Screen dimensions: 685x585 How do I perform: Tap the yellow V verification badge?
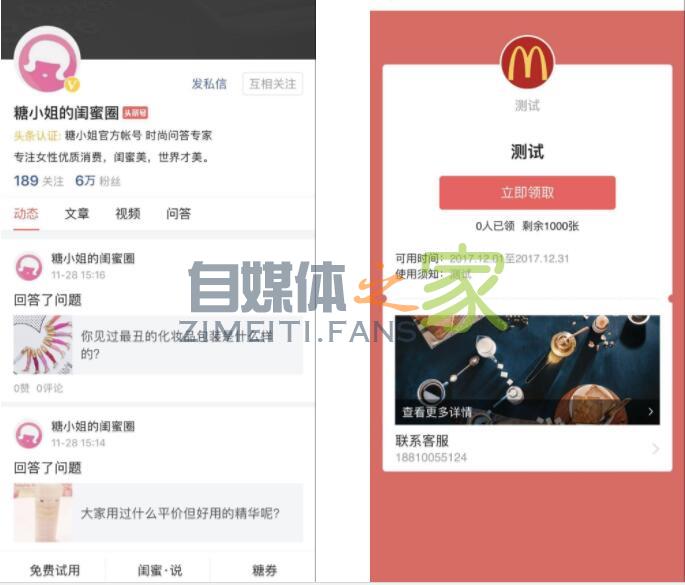(x=73, y=84)
